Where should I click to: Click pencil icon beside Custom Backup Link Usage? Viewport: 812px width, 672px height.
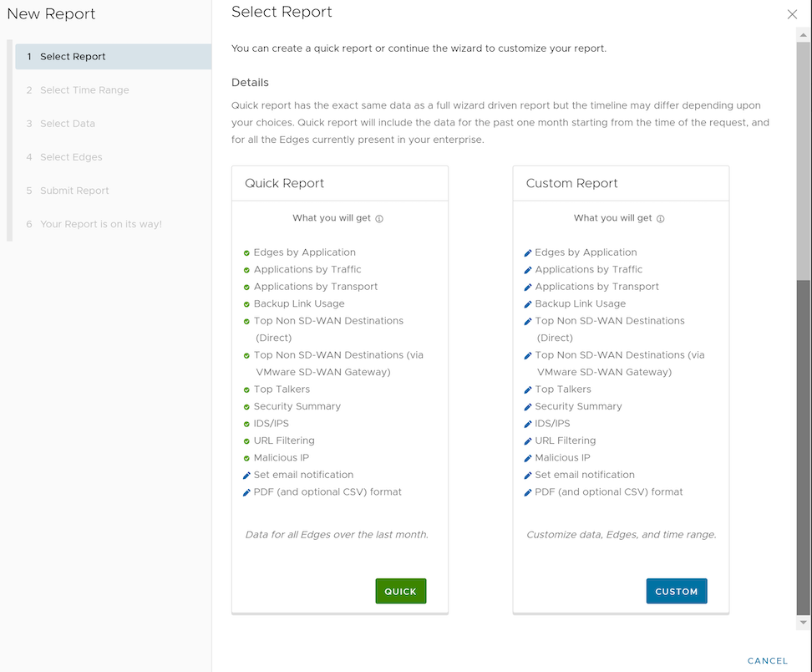click(528, 304)
